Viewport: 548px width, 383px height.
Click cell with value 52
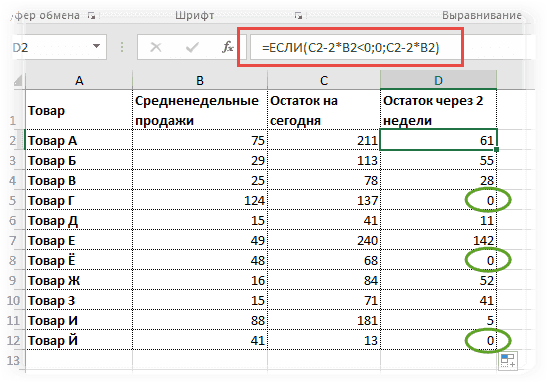coord(438,280)
